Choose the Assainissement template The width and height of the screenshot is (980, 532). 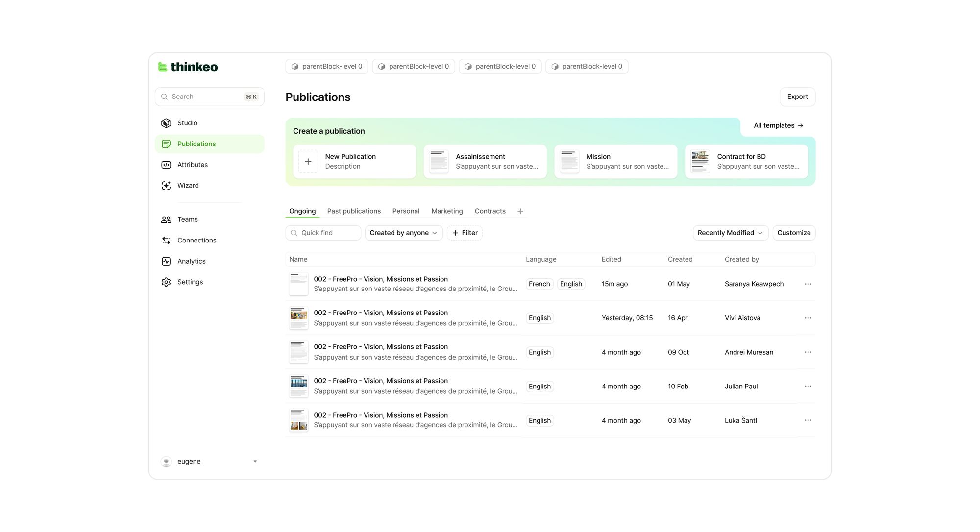pos(485,162)
